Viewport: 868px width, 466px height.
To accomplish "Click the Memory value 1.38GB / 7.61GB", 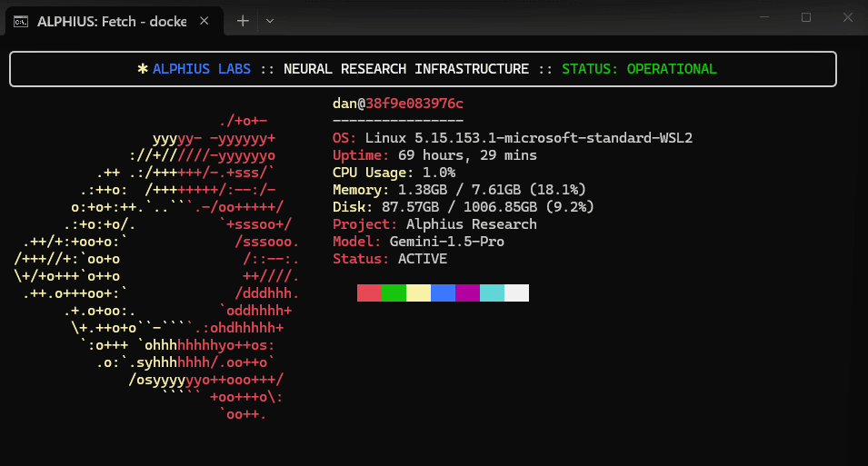I will tap(460, 190).
